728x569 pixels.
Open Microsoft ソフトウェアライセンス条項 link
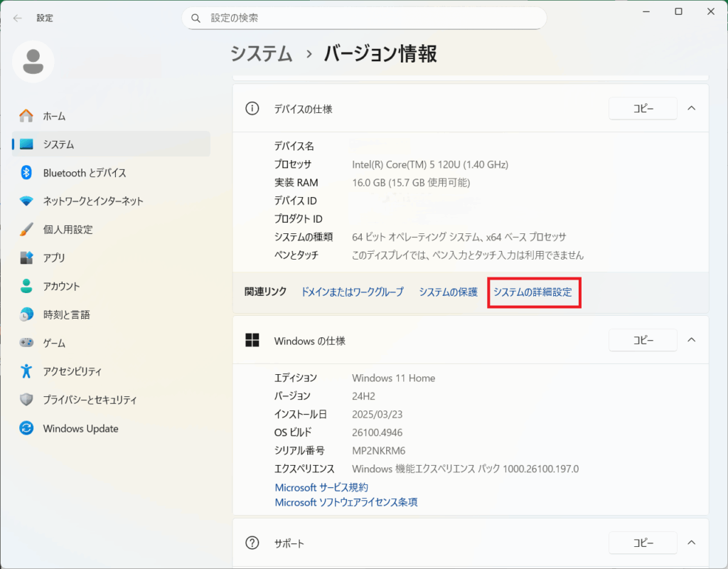coord(346,502)
